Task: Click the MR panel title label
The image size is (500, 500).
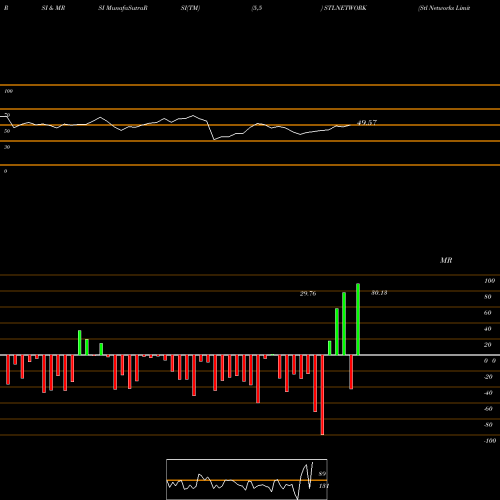Action: pyautogui.click(x=446, y=260)
